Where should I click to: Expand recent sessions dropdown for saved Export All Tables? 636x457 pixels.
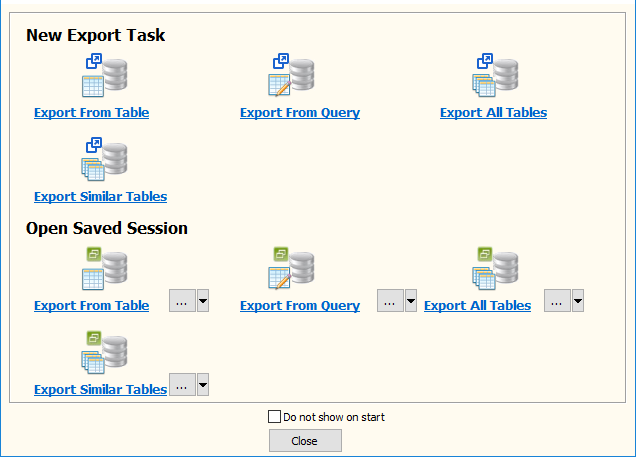pyautogui.click(x=578, y=300)
